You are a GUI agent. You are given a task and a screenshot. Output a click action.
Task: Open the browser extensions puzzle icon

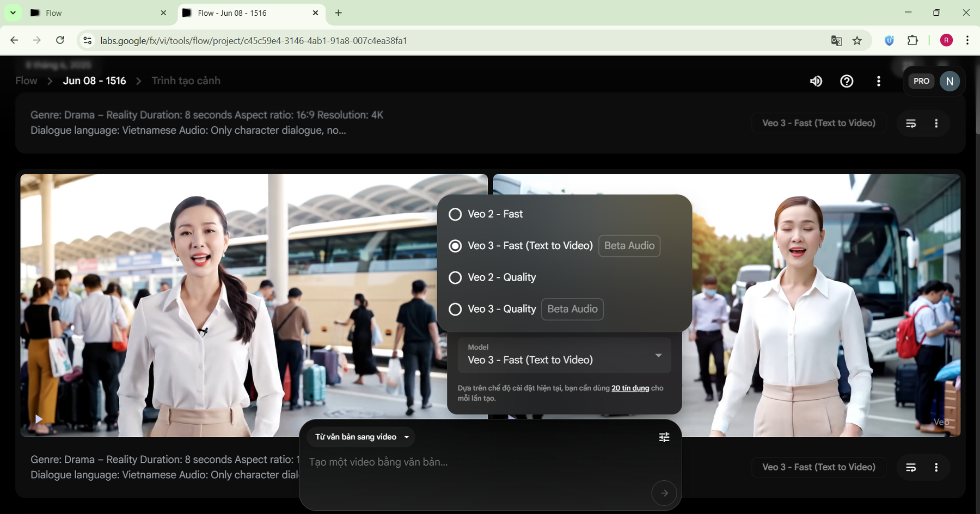tap(912, 41)
